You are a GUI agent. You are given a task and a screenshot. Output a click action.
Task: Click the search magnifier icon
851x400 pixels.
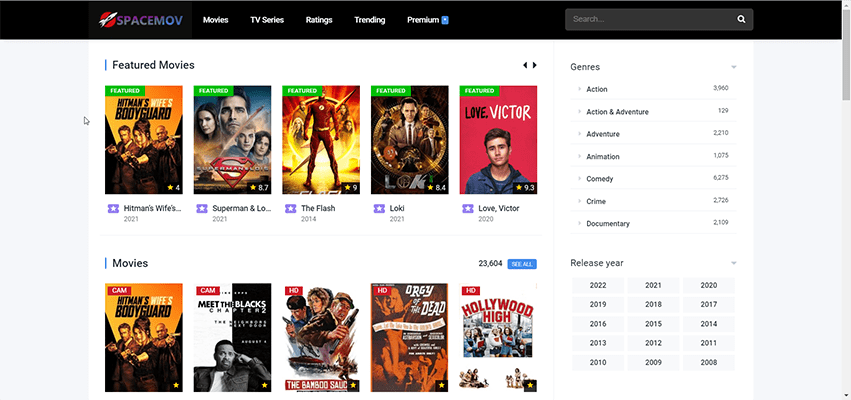[741, 20]
